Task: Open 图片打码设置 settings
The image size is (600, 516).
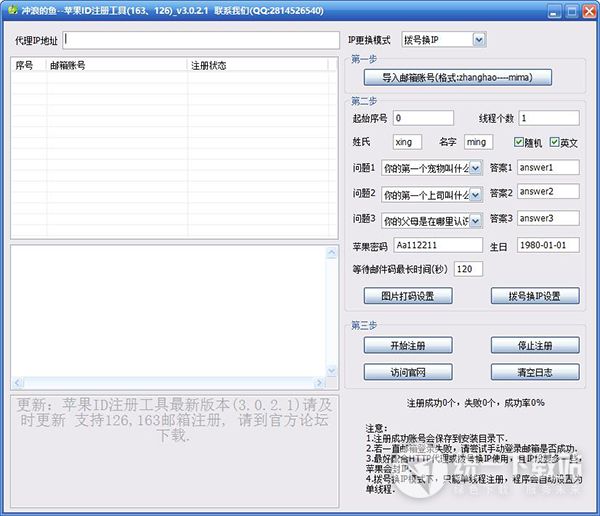Action: (408, 296)
